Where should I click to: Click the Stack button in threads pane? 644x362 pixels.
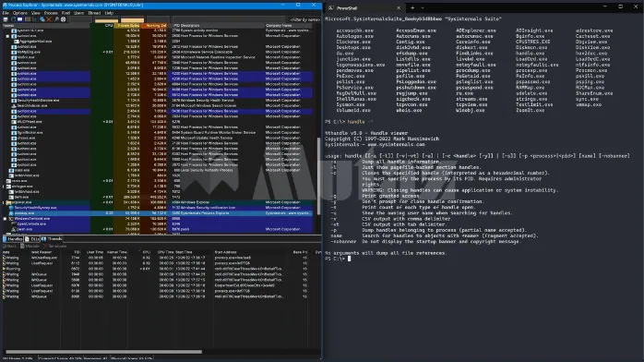(9, 247)
